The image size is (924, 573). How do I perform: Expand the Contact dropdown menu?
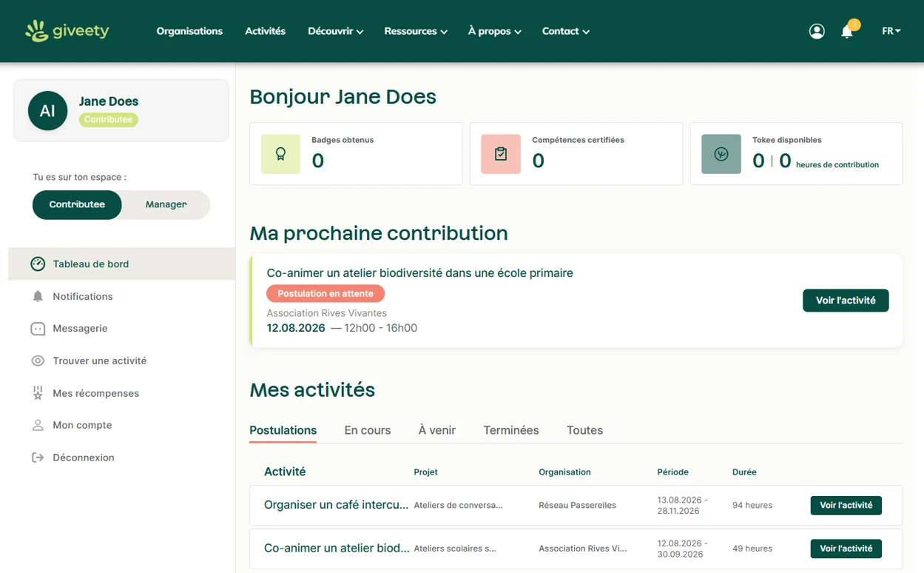point(566,31)
